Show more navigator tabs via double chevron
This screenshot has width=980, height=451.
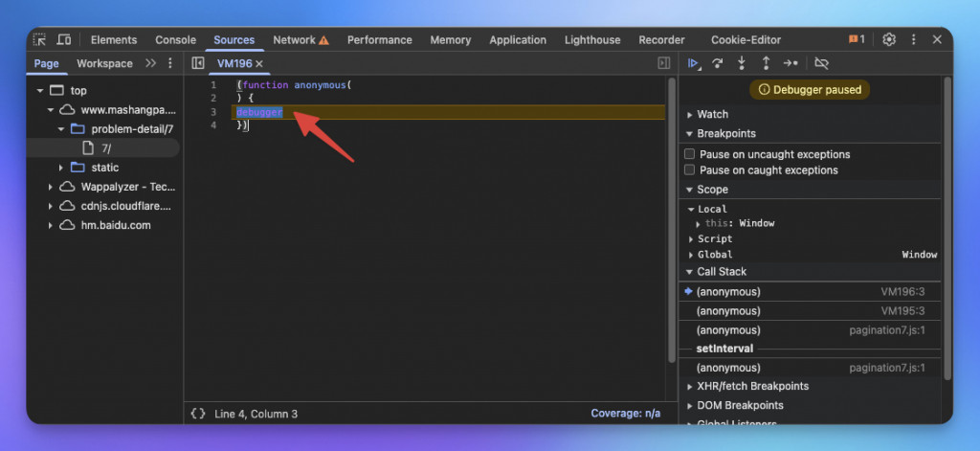pos(150,63)
